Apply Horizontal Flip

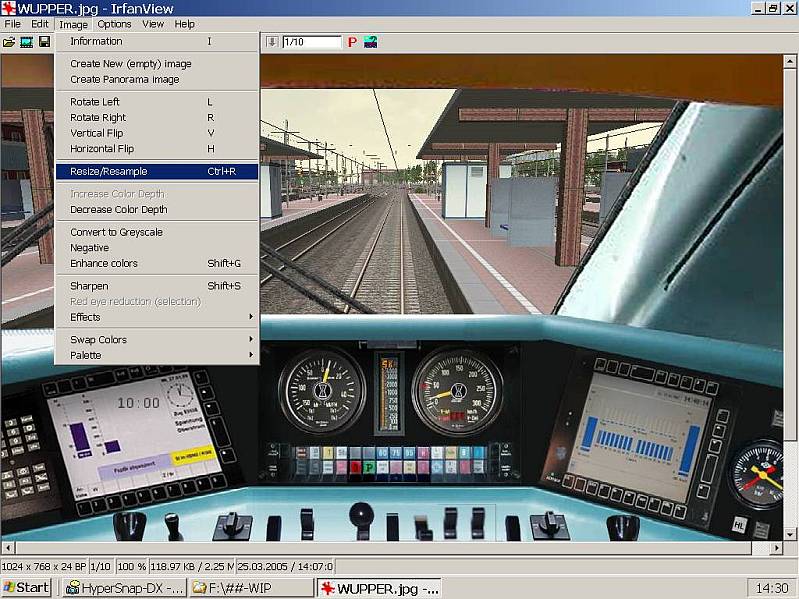[157, 149]
